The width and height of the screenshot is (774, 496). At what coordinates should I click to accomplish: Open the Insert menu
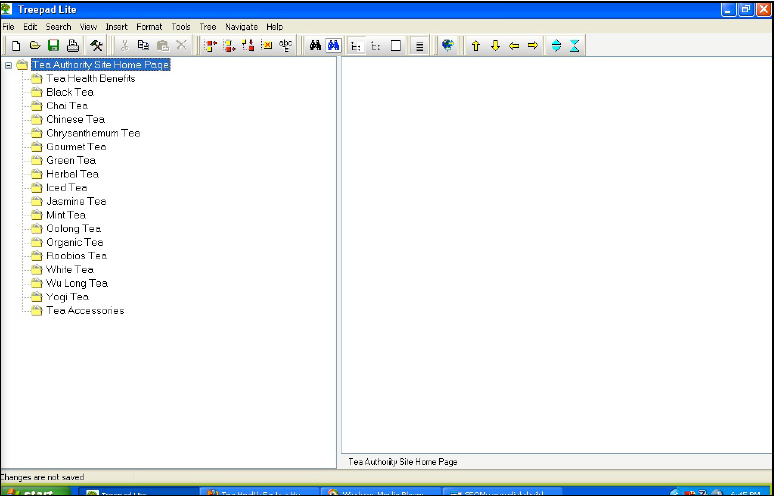(116, 27)
